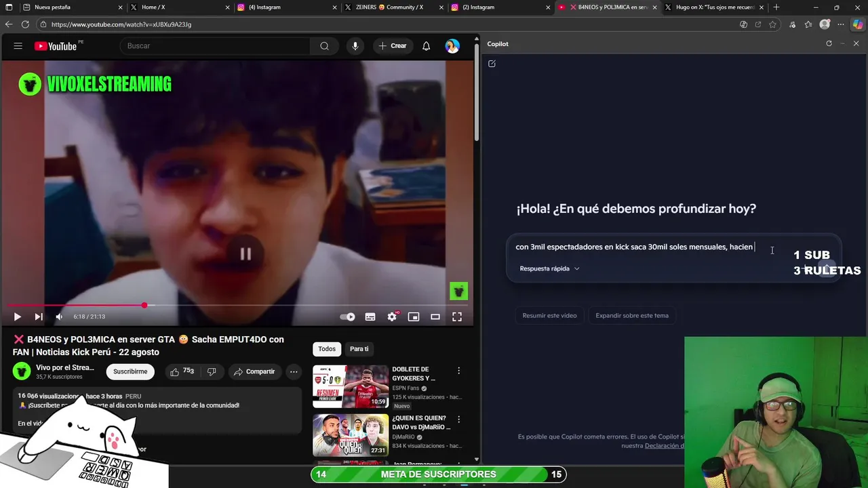Viewport: 868px width, 488px height.
Task: Skip to the next video
Action: (39, 317)
